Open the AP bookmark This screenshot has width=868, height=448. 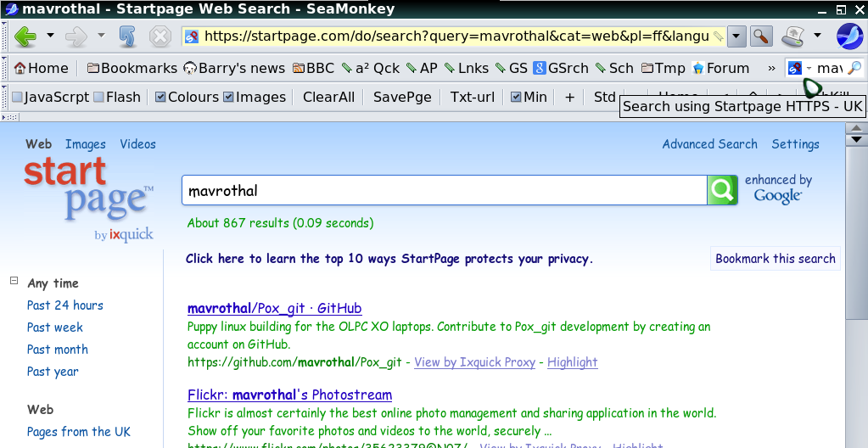422,68
